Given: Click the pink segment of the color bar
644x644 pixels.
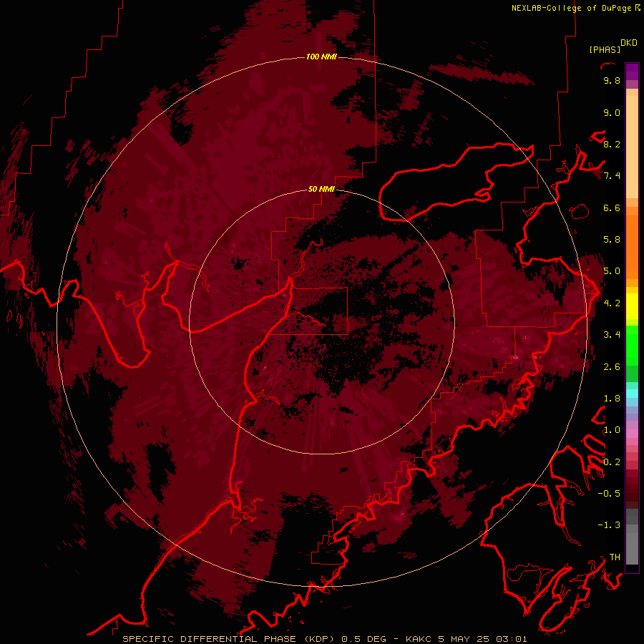Looking at the screenshot, I should click(x=632, y=434).
